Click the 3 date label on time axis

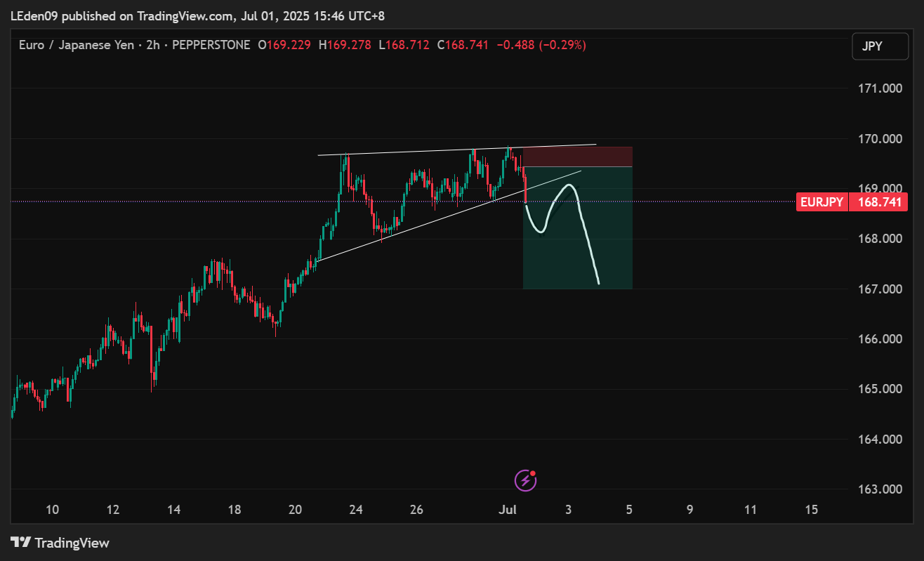568,510
